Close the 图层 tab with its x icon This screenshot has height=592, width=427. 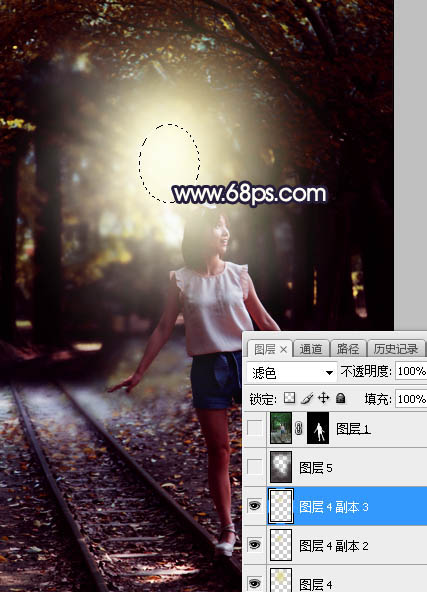pyautogui.click(x=283, y=350)
